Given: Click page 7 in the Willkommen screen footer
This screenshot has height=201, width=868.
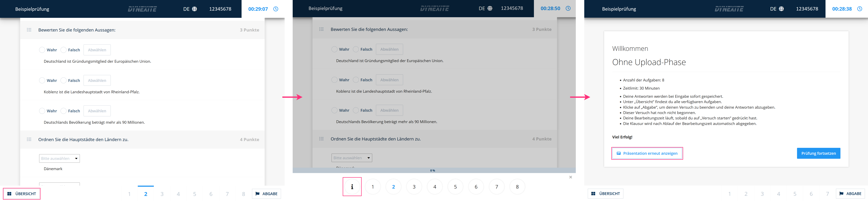Looking at the screenshot, I should tap(827, 194).
